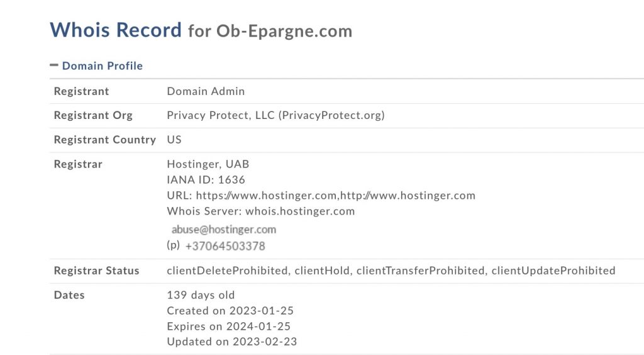Click the whois.hostinger.com server text

click(300, 211)
